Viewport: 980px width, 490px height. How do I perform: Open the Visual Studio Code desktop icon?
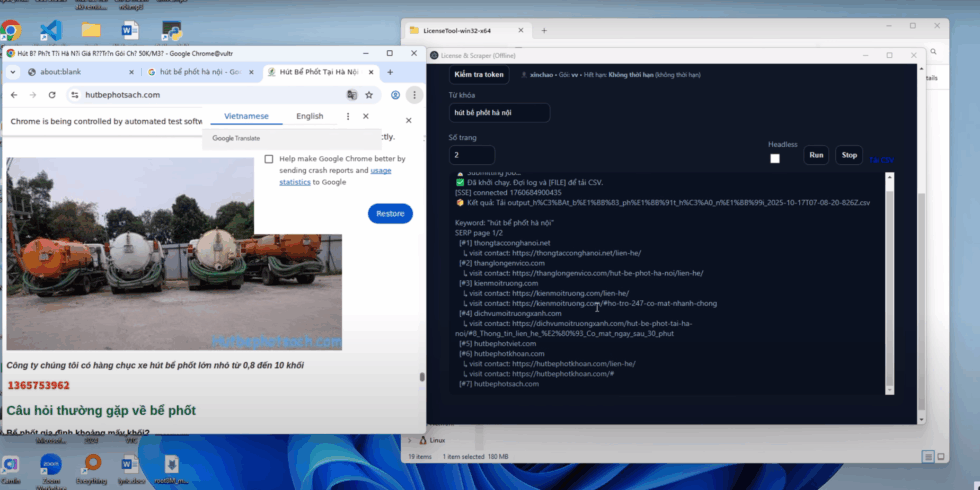click(51, 30)
